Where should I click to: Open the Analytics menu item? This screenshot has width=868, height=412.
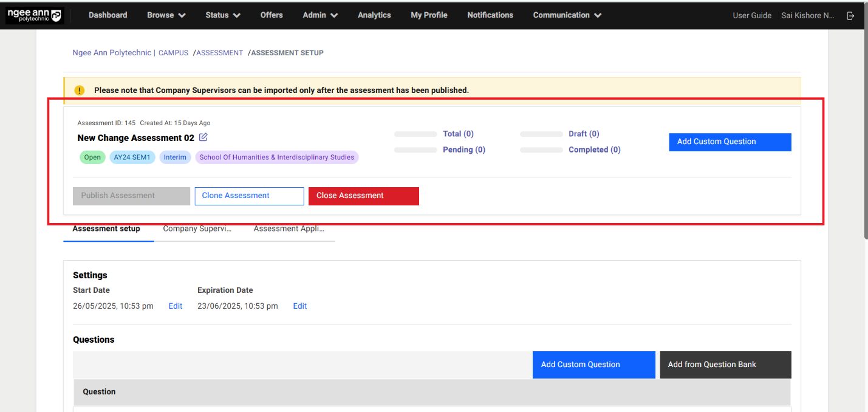pyautogui.click(x=374, y=15)
